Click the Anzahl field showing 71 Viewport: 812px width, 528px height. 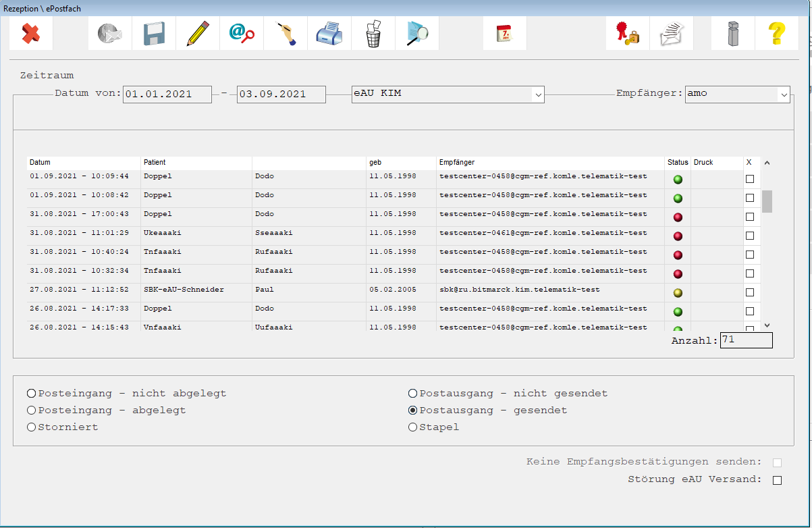point(746,340)
